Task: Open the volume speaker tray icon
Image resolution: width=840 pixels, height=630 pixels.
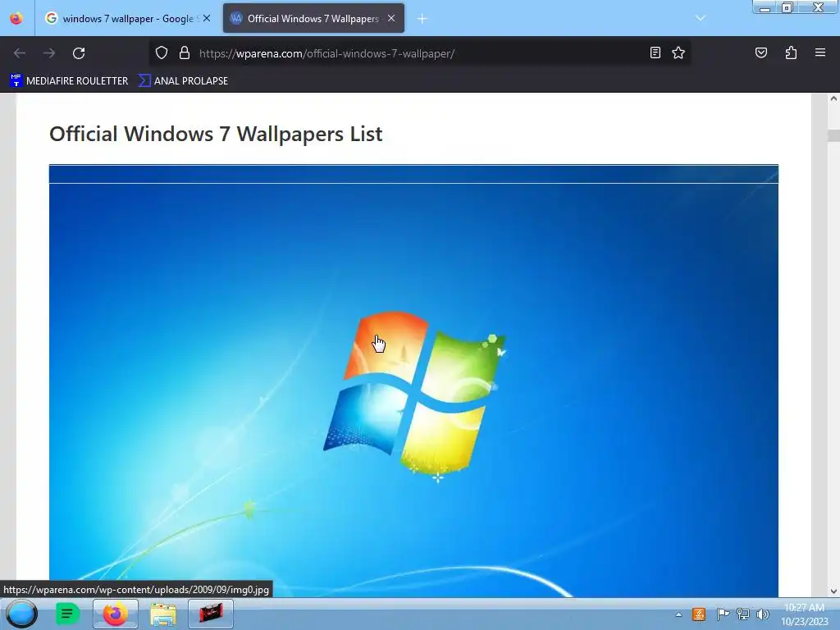Action: click(762, 614)
